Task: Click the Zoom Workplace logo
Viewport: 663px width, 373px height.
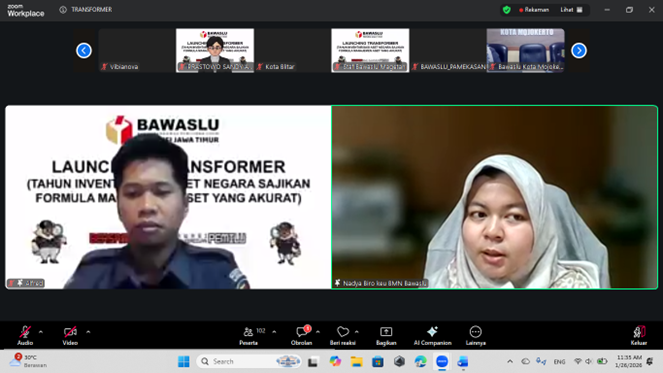Action: tap(25, 10)
